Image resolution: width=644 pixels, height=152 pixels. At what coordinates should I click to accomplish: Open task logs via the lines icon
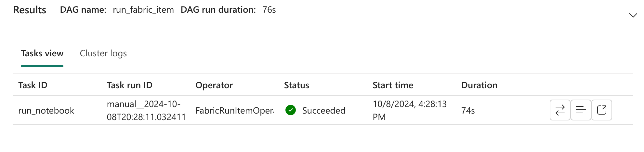coord(581,110)
